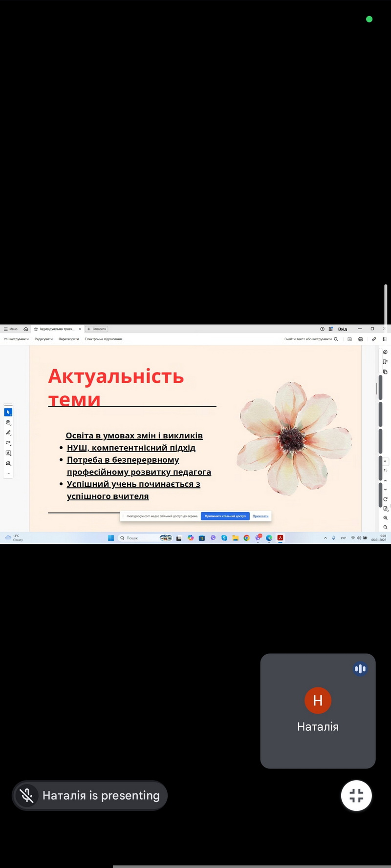Click the Приховати link
The image size is (391, 868).
(261, 516)
